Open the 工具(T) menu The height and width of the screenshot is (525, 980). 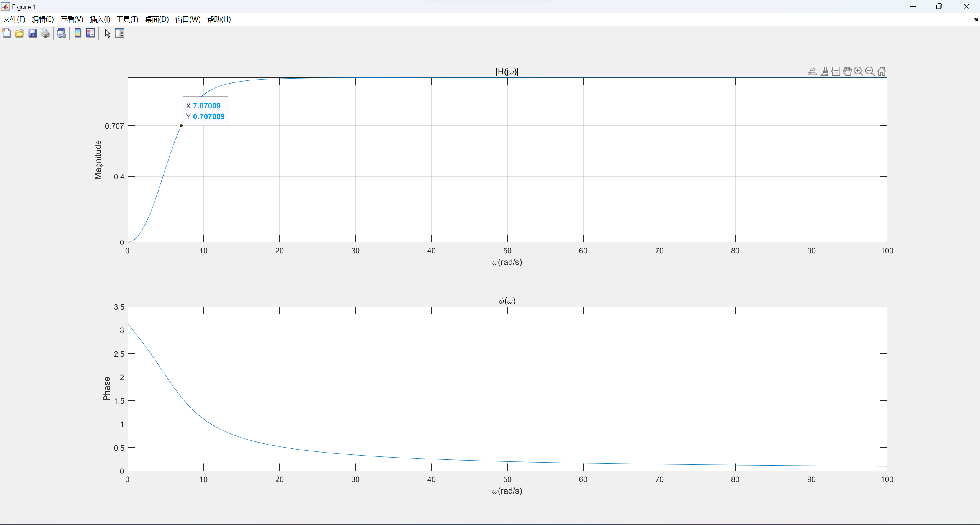tap(127, 20)
